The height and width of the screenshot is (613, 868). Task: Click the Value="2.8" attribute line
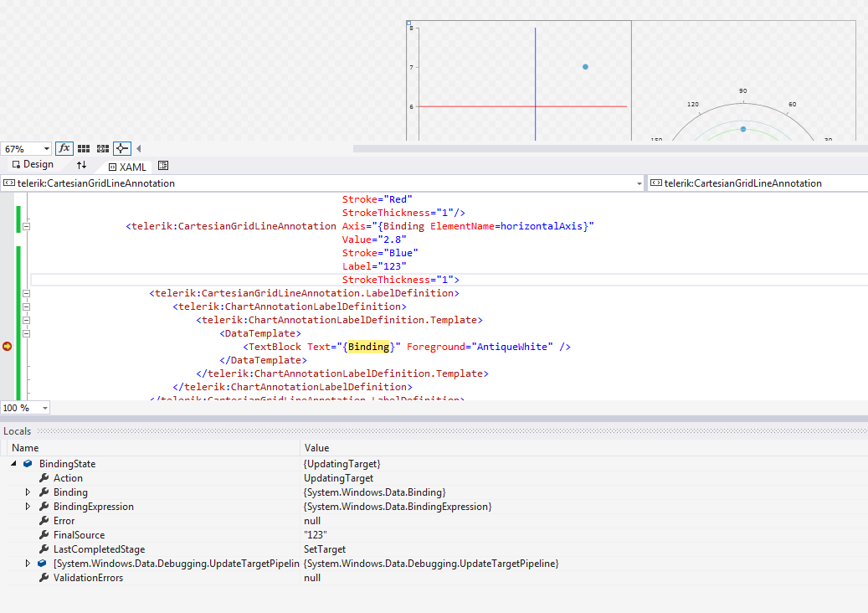(x=374, y=240)
